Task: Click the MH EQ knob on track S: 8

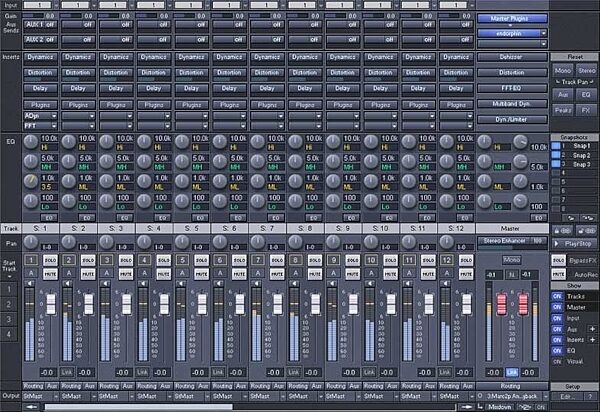Action: pos(295,161)
